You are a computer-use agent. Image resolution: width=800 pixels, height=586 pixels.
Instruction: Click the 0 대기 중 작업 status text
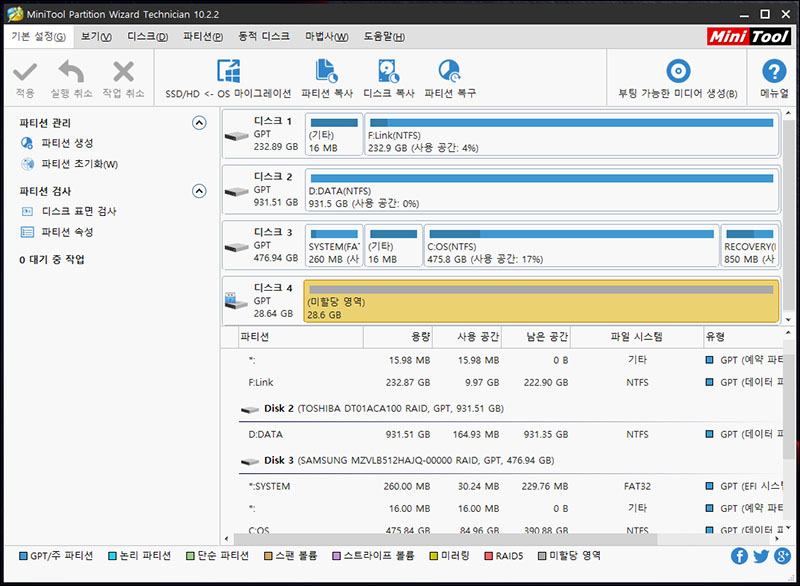click(x=52, y=260)
